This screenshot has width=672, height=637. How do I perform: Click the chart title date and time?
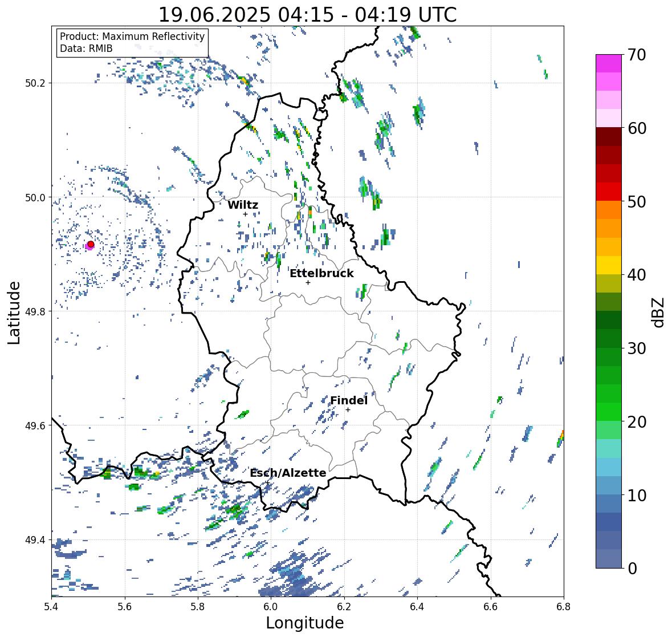coord(308,15)
